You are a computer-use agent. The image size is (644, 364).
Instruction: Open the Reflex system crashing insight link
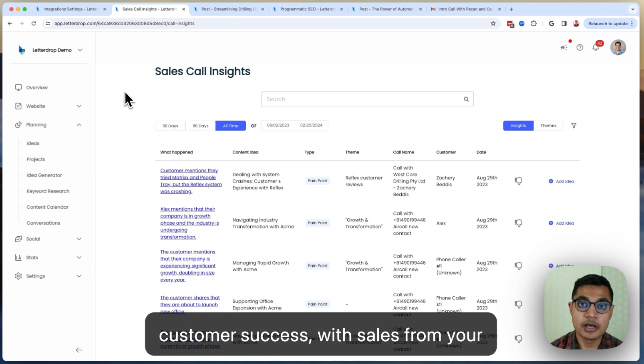[x=191, y=181]
